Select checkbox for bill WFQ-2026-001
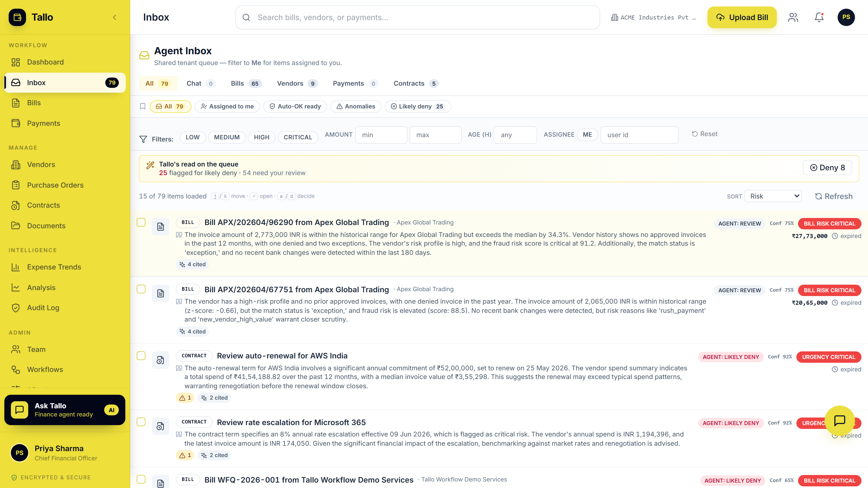868x488 pixels. [x=141, y=479]
